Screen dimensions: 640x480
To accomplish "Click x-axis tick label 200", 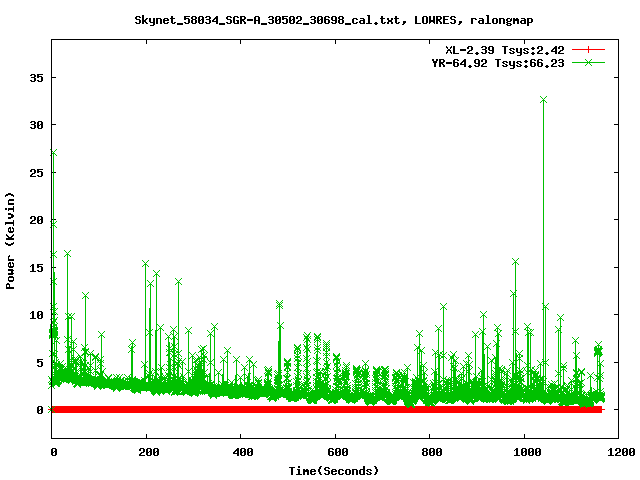I will click(148, 452).
